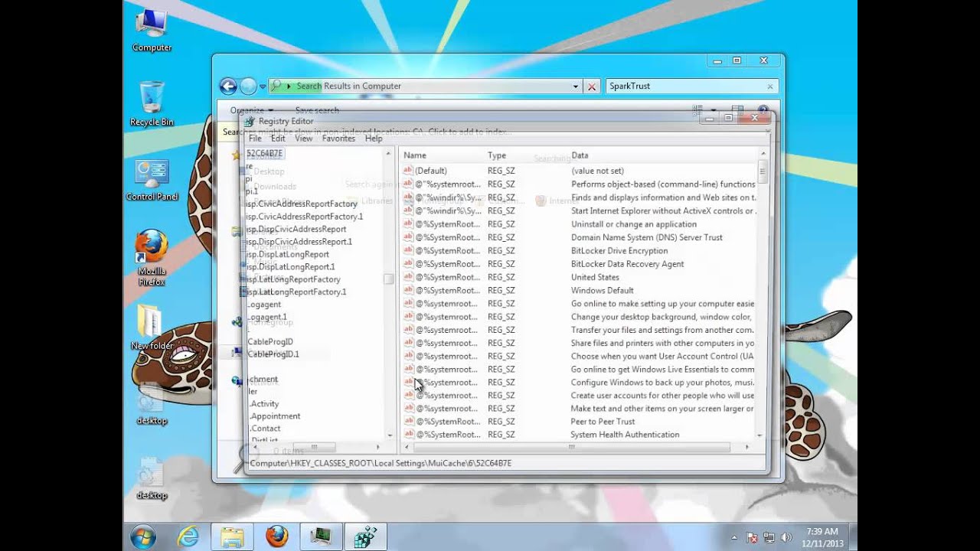Click the Registry Editor title bar icon
Viewport: 980px width, 551px height.
click(249, 121)
